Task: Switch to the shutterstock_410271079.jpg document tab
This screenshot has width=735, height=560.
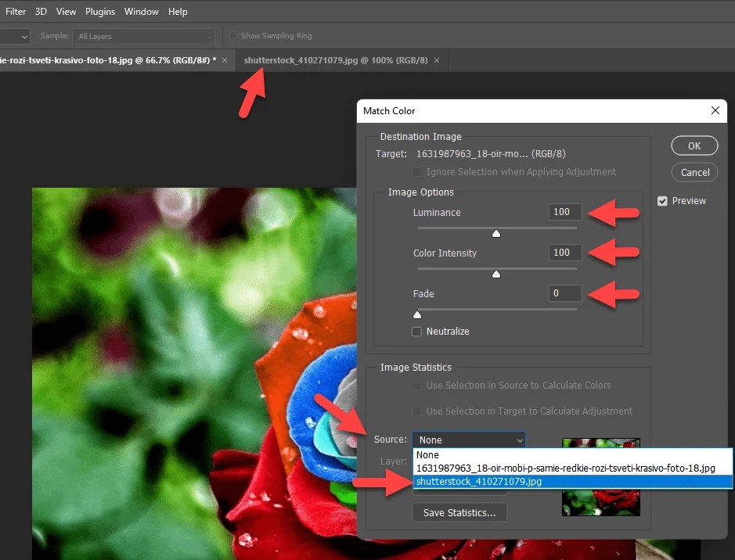Action: (x=336, y=60)
